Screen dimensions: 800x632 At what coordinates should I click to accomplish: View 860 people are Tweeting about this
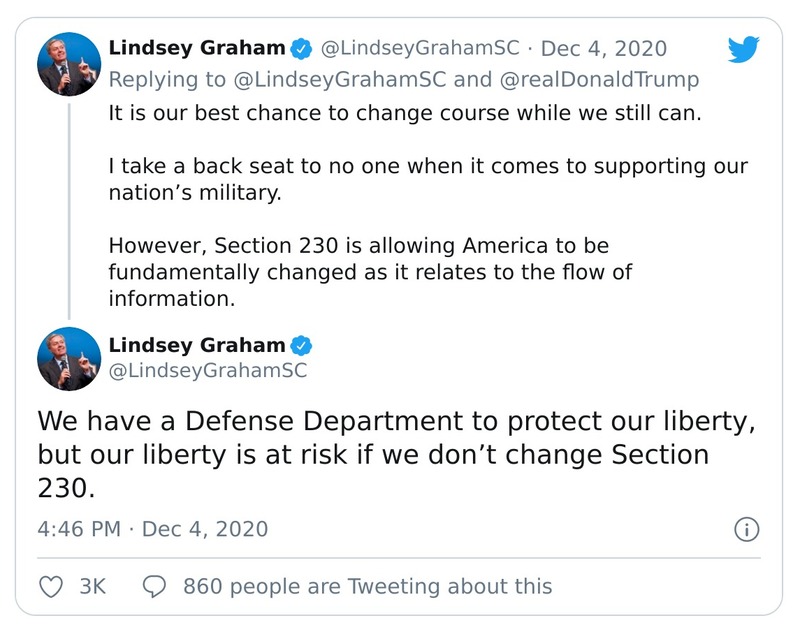pyautogui.click(x=367, y=586)
